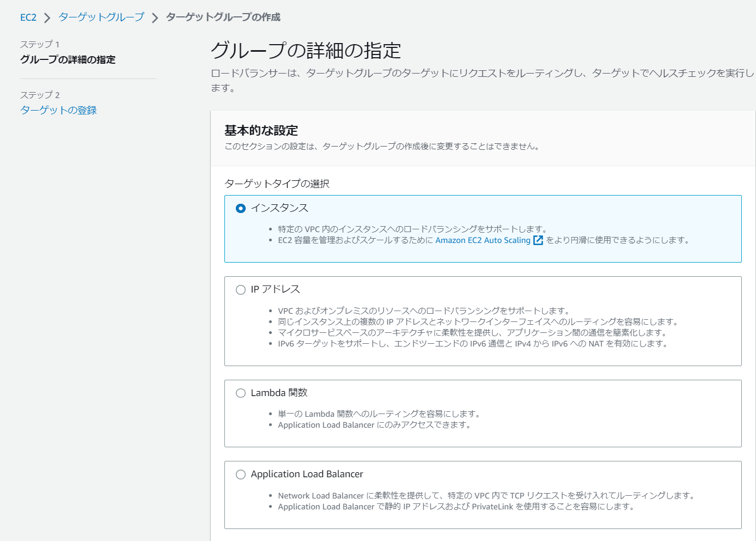Click the インスタンス option label
This screenshot has width=756, height=541.
[x=279, y=208]
